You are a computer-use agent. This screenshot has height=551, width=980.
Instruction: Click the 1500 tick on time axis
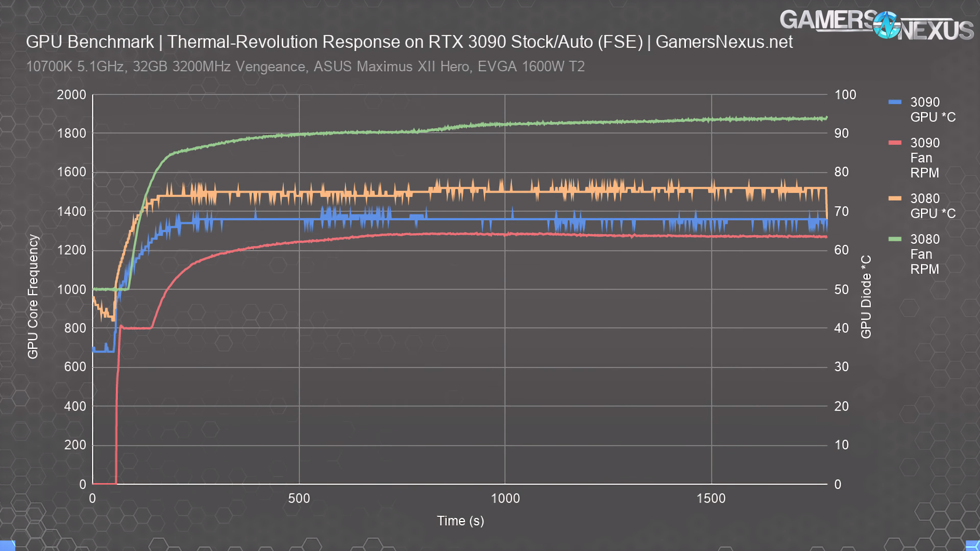(710, 498)
